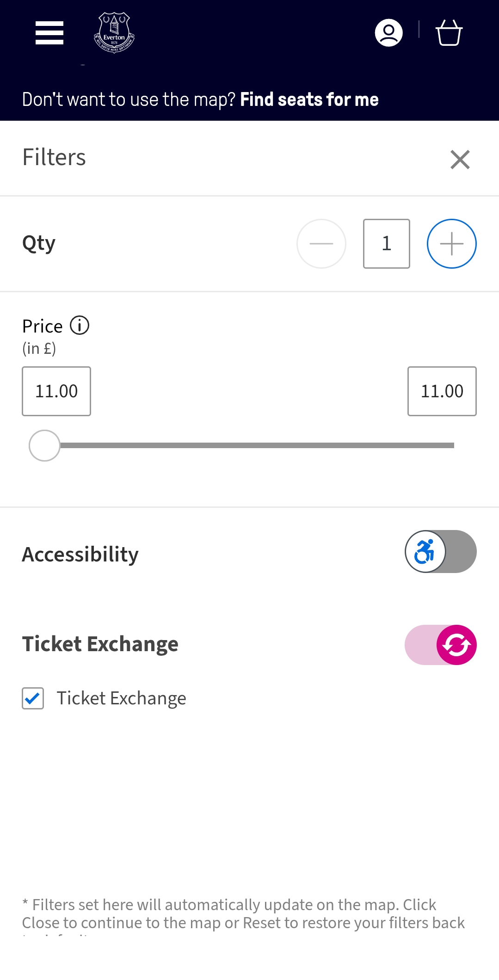Click the Qty number field

point(387,244)
